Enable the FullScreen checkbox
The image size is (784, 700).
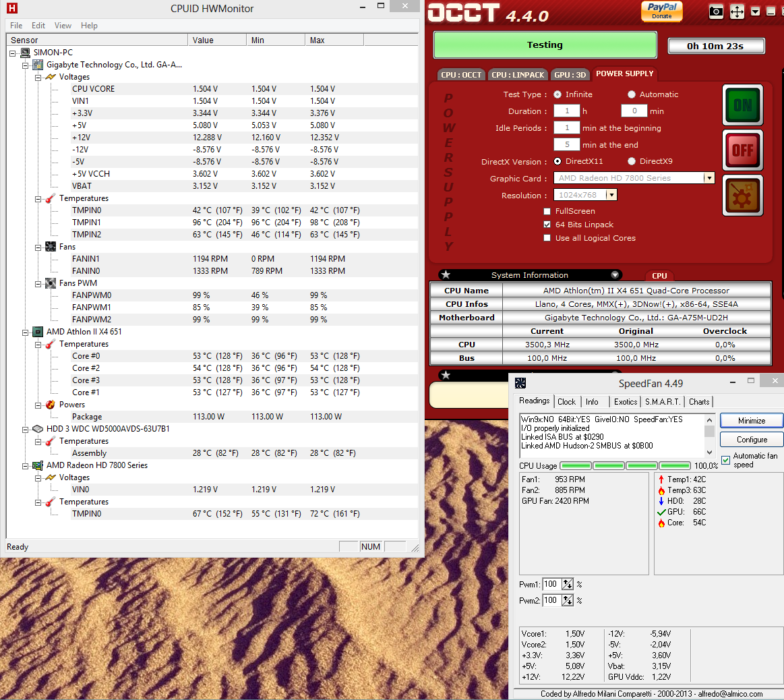click(x=547, y=211)
